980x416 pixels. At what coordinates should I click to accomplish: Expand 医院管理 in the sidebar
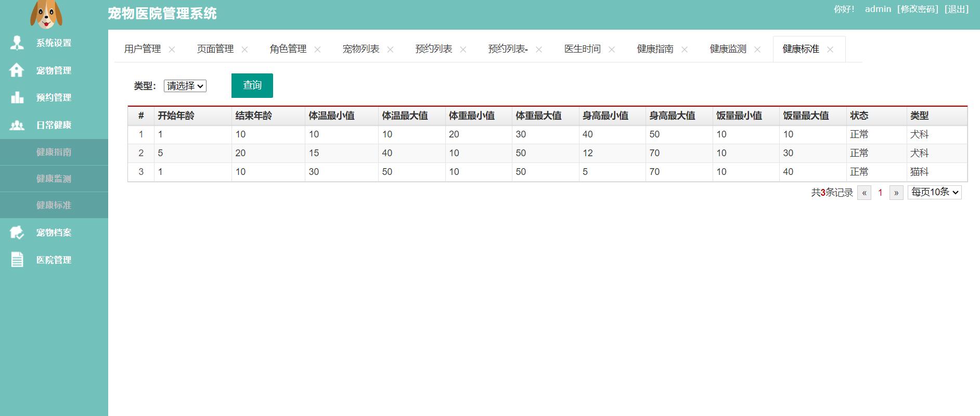coord(54,259)
